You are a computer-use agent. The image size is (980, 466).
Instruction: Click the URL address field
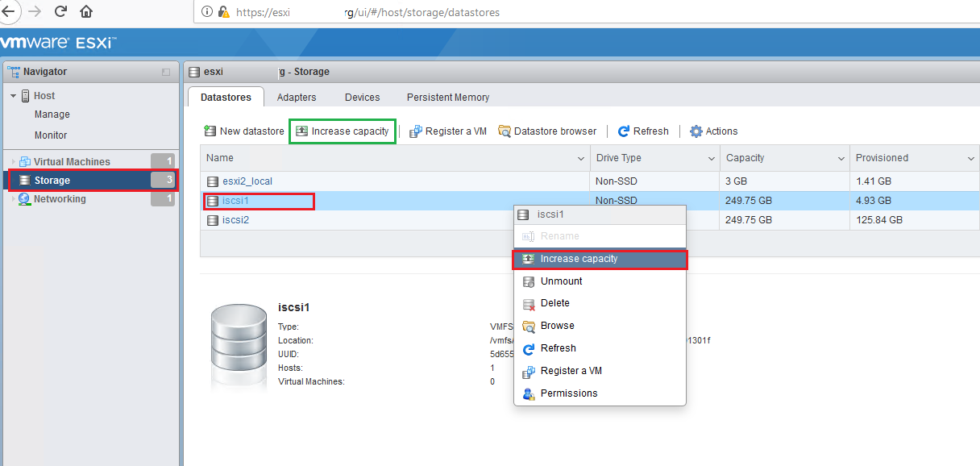click(x=586, y=12)
